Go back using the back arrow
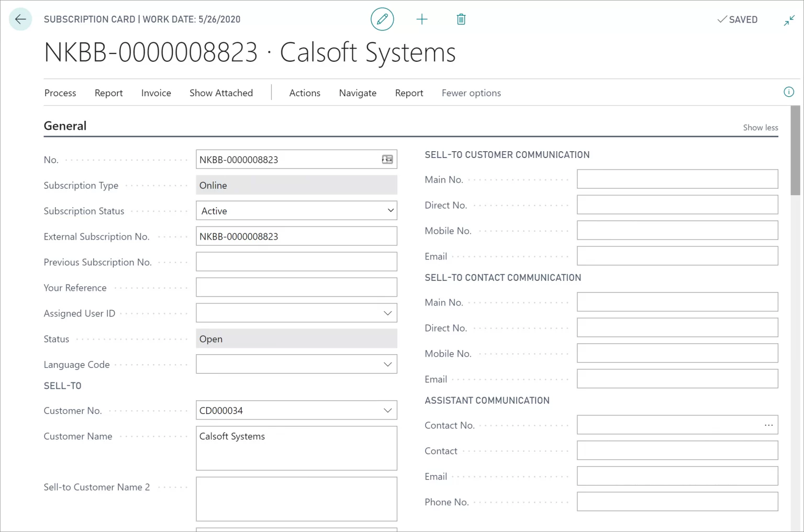This screenshot has width=804, height=532. point(20,19)
